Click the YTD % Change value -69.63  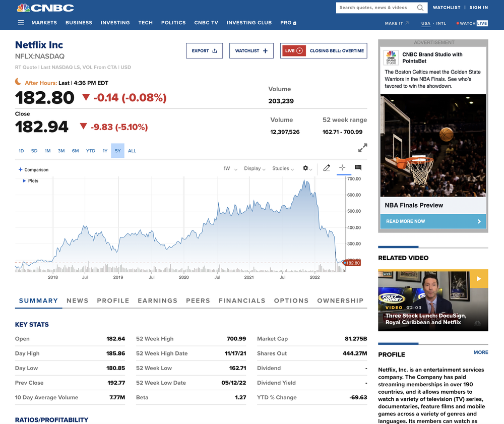[358, 397]
